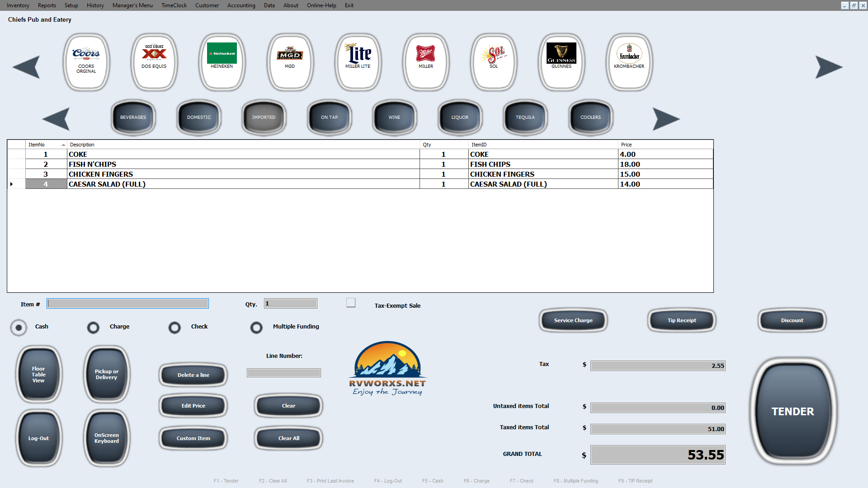The height and width of the screenshot is (488, 868).
Task: Enable the Tax-Exempt Sale checkbox
Action: click(x=351, y=303)
